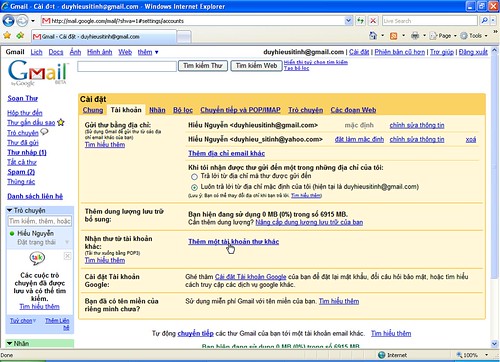This screenshot has height=362, width=500.
Task: Switch to the Bộ lọc settings tab
Action: click(183, 110)
